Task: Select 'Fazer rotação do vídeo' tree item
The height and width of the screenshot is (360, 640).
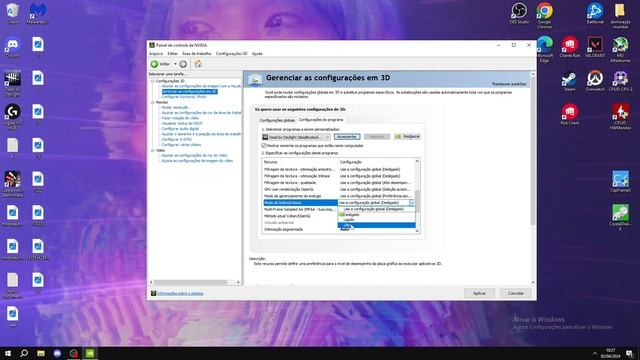Action: click(180, 118)
